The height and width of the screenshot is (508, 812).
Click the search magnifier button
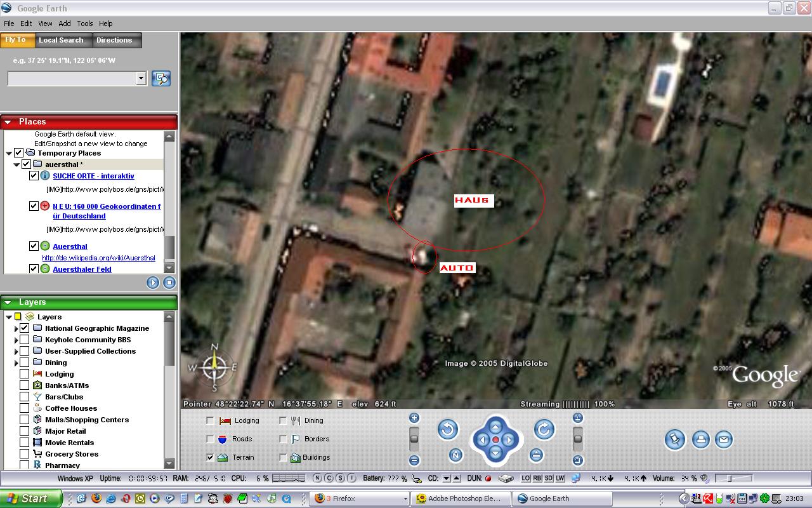(161, 78)
